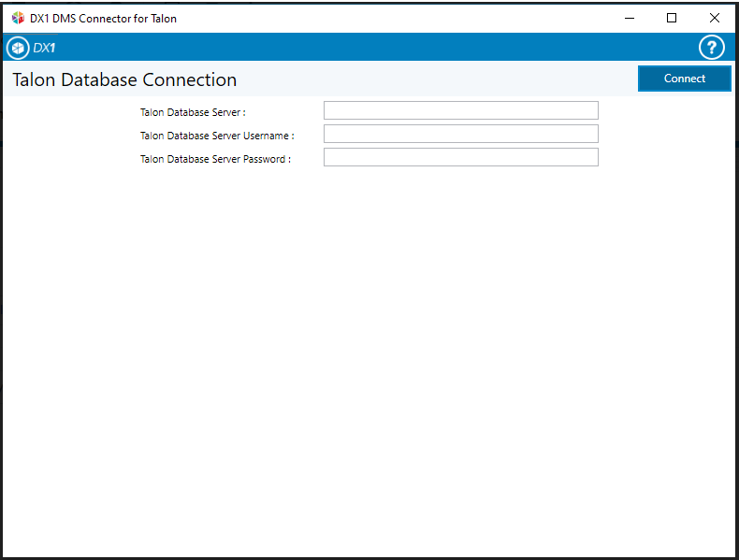Focus the Server Password input field
This screenshot has height=560, width=739.
click(461, 157)
